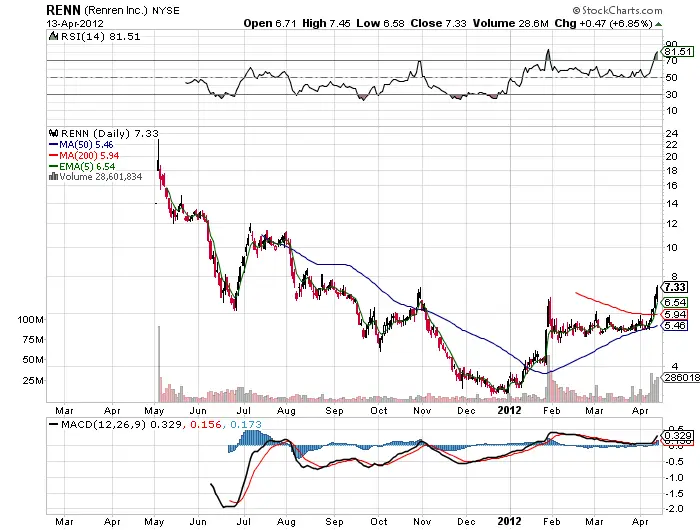
Task: Click Aug on the price chart date axis
Action: [x=286, y=410]
